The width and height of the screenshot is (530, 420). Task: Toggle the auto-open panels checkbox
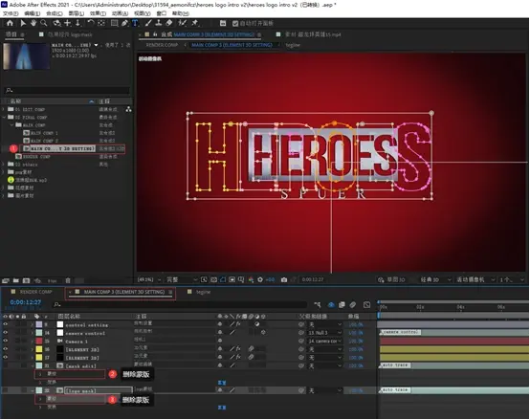[235, 23]
